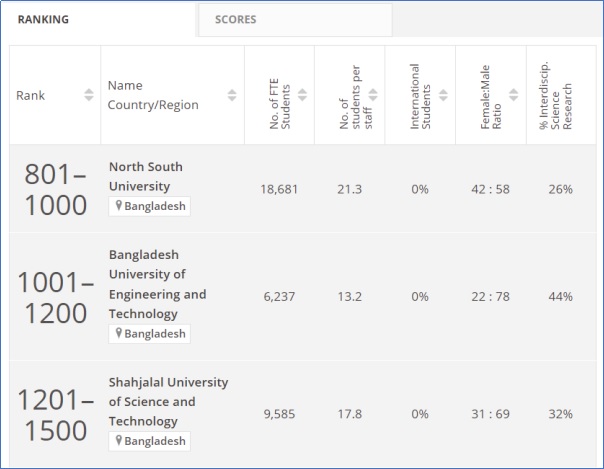604x469 pixels.
Task: Select Female:Male ratio 42 : 58
Action: 490,189
